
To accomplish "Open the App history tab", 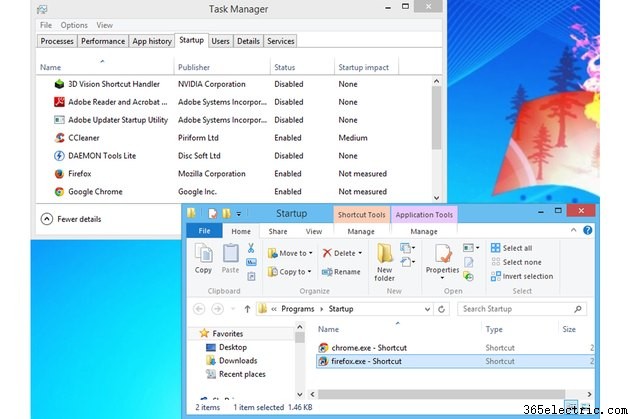I will pyautogui.click(x=152, y=41).
